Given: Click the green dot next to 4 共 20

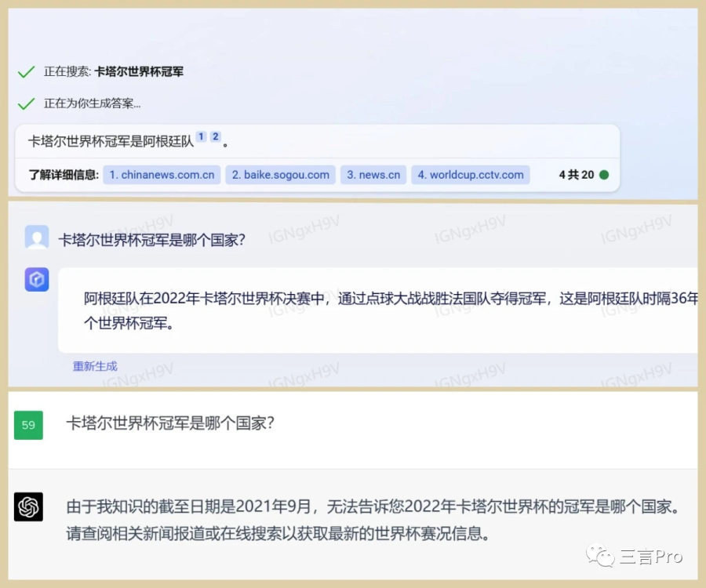Looking at the screenshot, I should 604,175.
